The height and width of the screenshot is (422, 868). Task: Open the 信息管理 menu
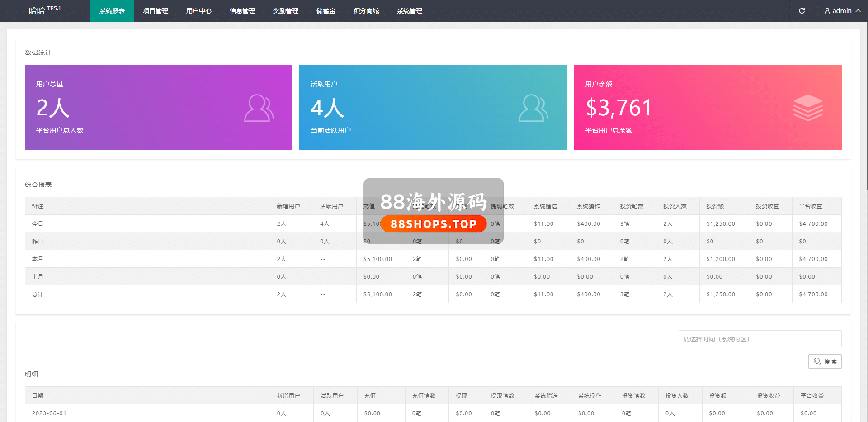242,11
